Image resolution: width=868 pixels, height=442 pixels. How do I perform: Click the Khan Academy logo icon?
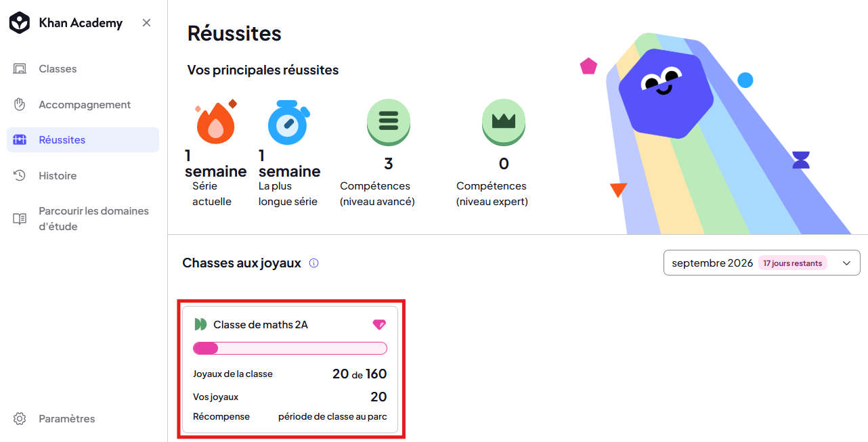coord(19,23)
